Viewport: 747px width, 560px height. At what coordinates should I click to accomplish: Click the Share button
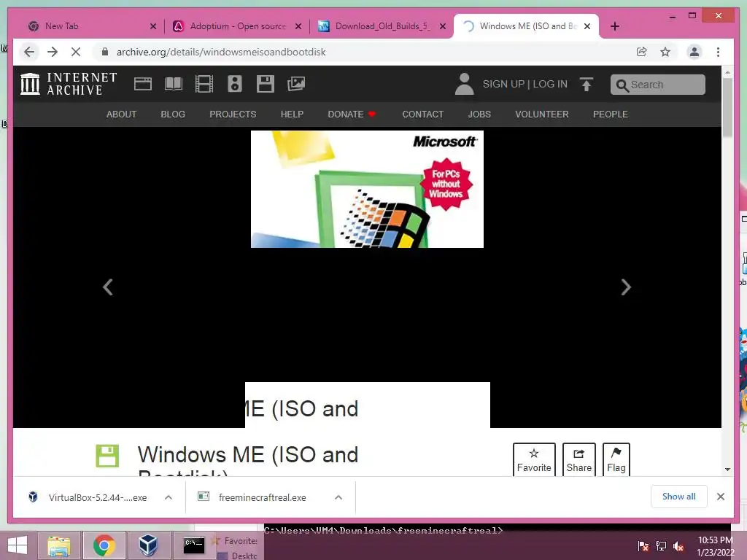coord(578,459)
